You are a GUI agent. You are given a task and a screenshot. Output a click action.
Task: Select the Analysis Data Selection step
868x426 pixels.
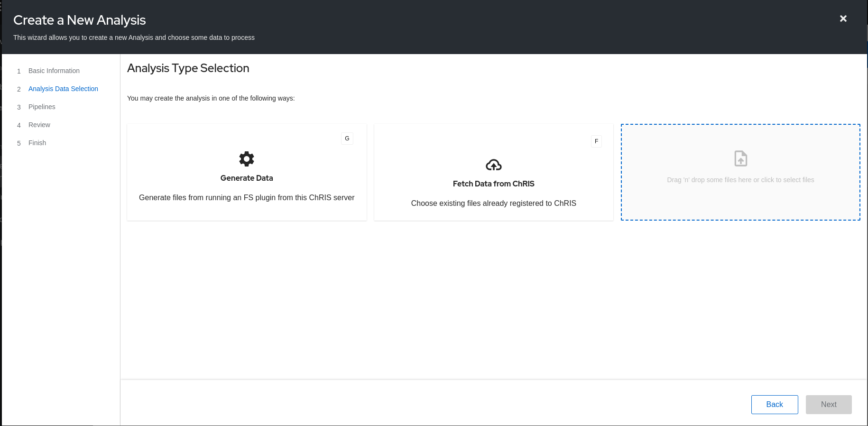63,89
